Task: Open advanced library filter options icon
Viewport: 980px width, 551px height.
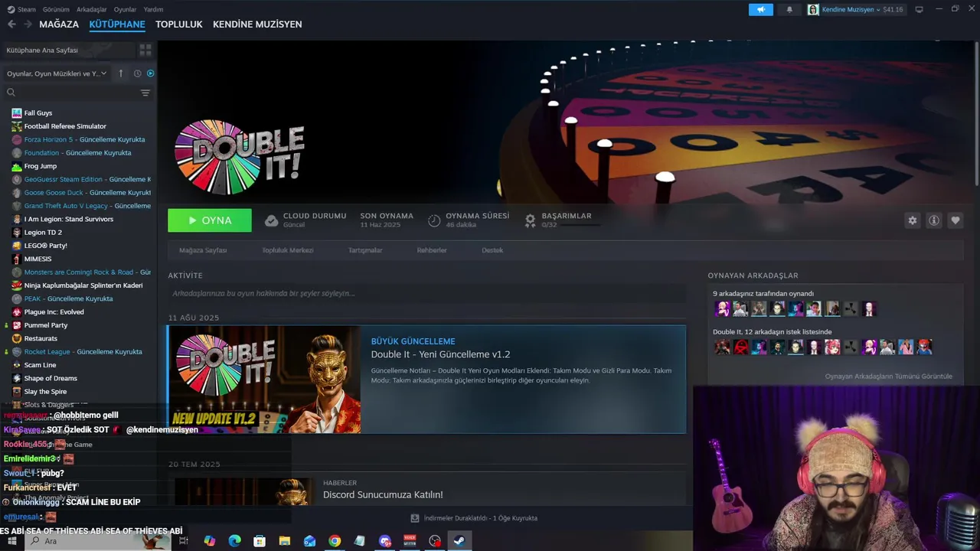Action: point(145,93)
